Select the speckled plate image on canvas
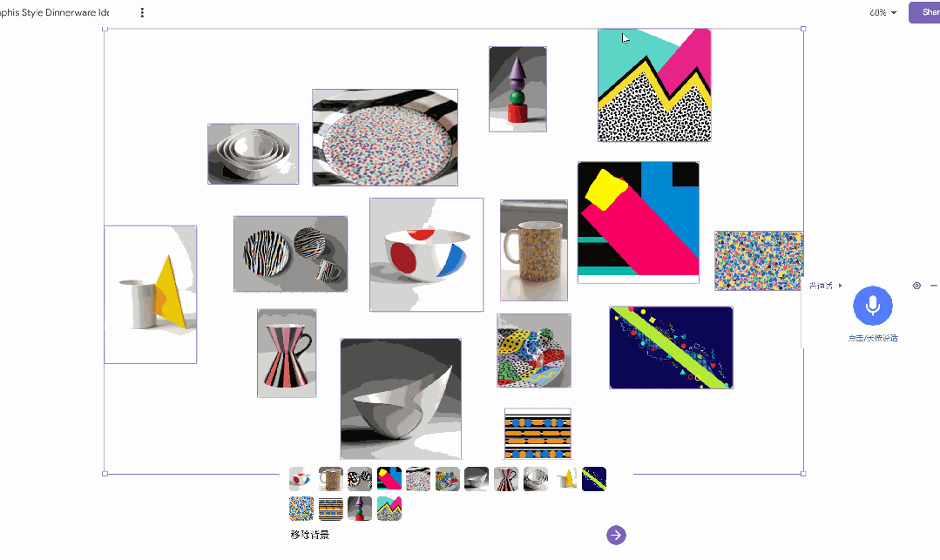The height and width of the screenshot is (560, 940). [385, 138]
